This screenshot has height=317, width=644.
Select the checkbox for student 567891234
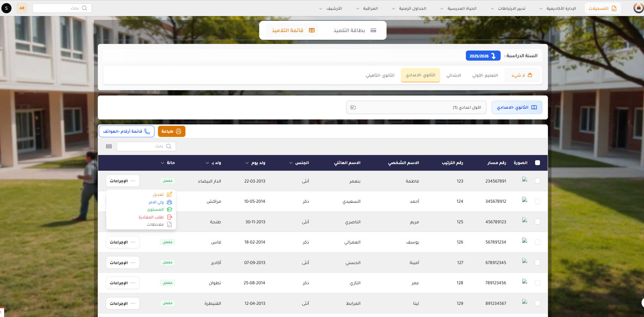click(538, 242)
